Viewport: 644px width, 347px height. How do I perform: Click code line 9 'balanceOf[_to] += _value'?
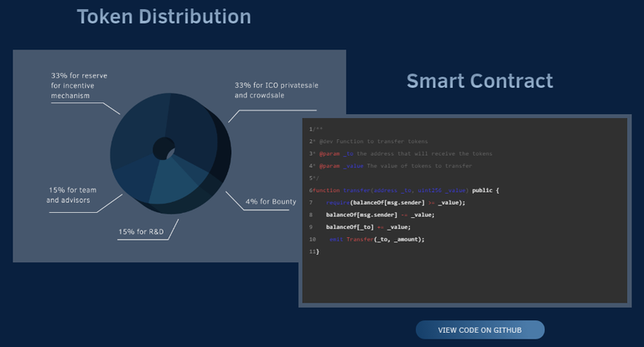coord(368,227)
